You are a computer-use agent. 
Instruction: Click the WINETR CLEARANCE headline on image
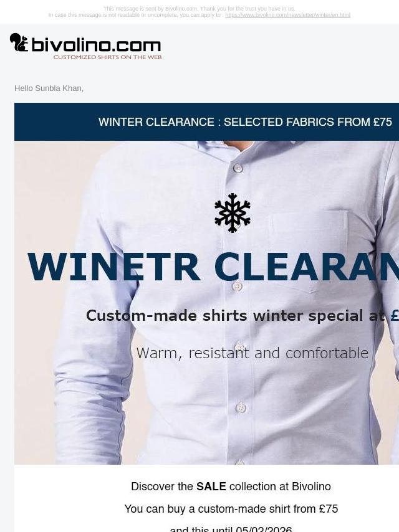[213, 267]
